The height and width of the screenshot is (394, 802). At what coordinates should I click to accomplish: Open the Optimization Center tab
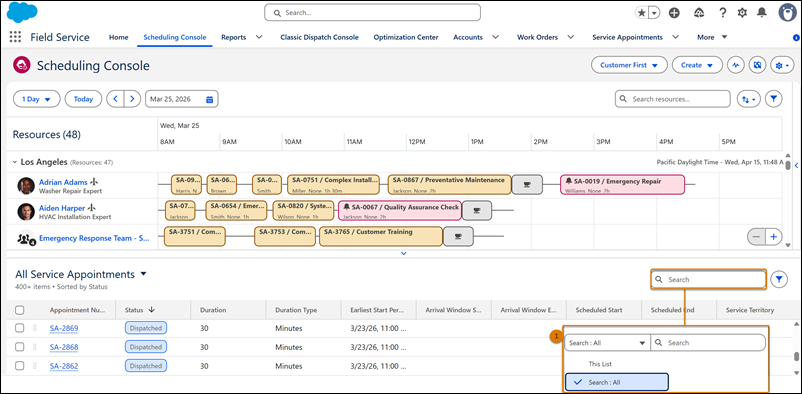click(406, 37)
